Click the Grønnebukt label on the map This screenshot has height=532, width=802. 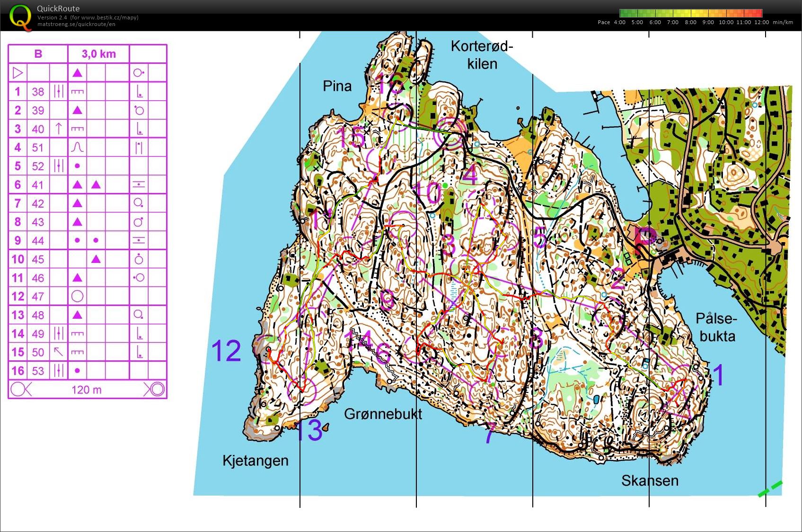(x=383, y=414)
